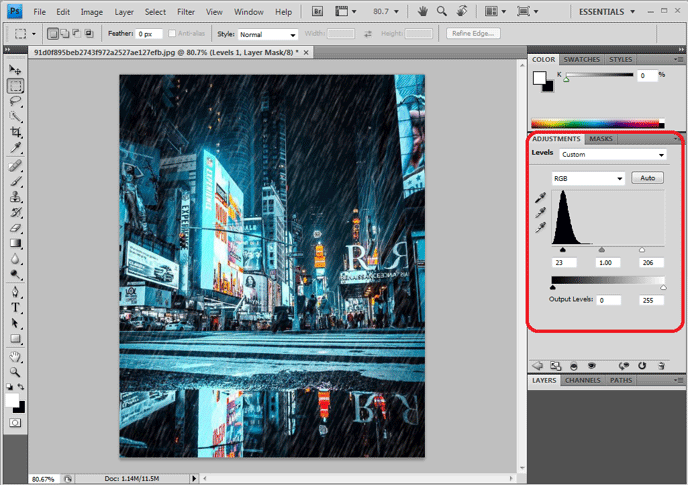Select the Crop tool in the toolbox
Screen dimensions: 690x485
(15, 132)
